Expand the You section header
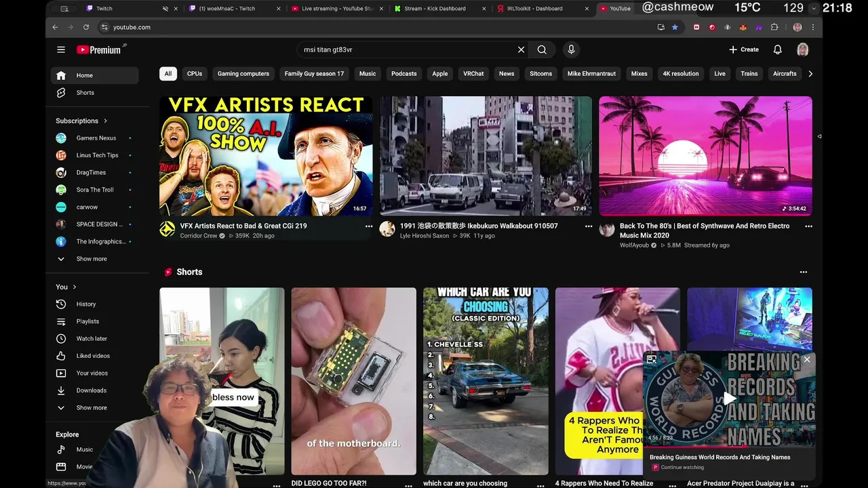Image resolution: width=868 pixels, height=488 pixels. (x=66, y=287)
